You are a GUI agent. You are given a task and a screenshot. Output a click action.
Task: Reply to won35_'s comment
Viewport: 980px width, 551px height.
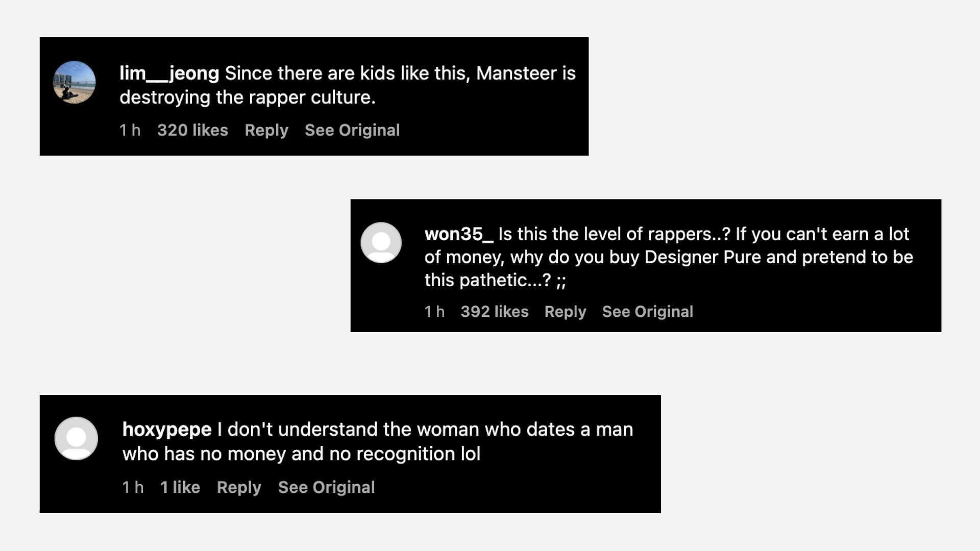(x=565, y=312)
